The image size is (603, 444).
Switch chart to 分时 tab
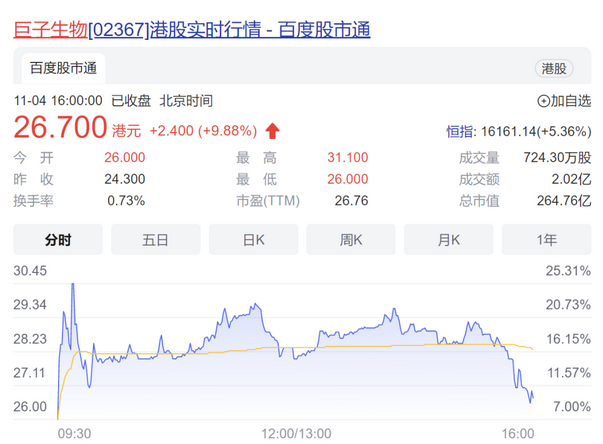pos(58,239)
